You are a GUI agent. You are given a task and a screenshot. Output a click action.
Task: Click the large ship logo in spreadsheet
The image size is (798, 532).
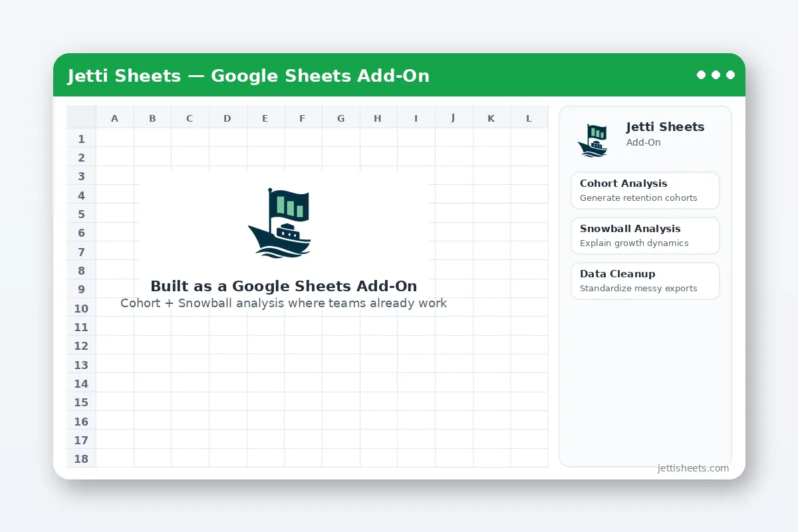click(279, 223)
